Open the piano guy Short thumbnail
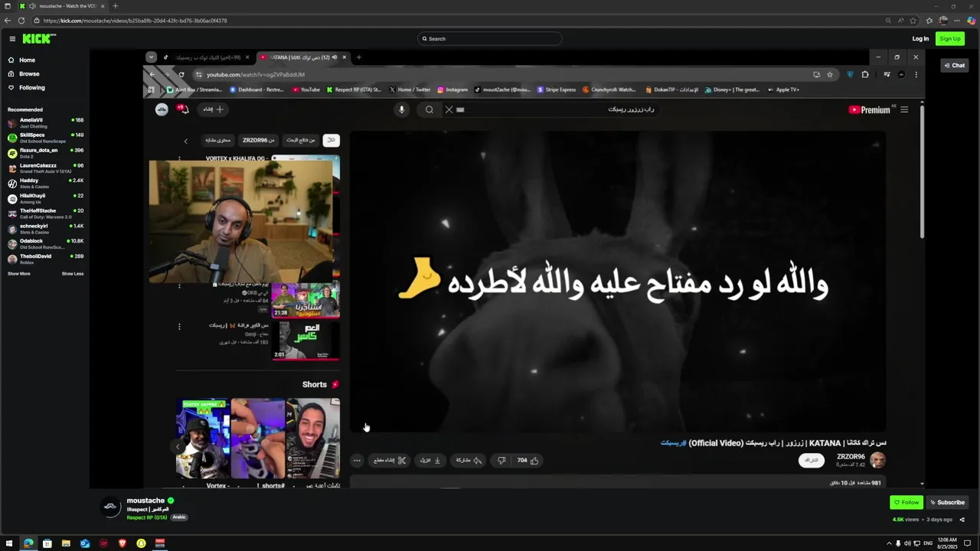 point(313,438)
